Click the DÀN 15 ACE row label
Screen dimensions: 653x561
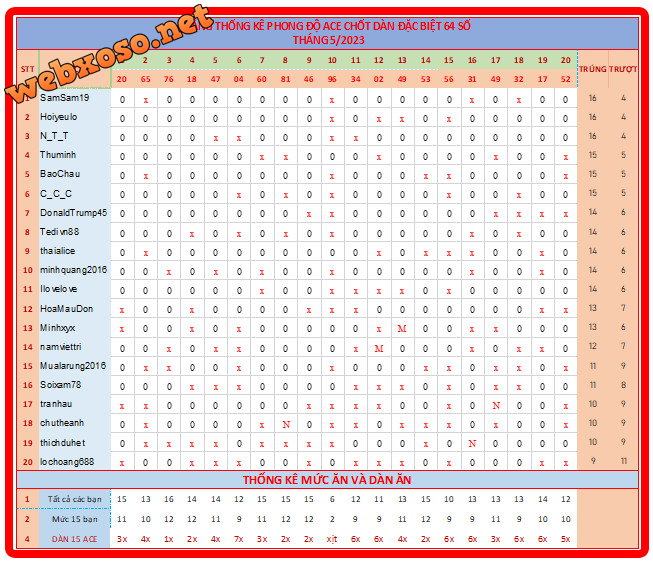pos(75,539)
